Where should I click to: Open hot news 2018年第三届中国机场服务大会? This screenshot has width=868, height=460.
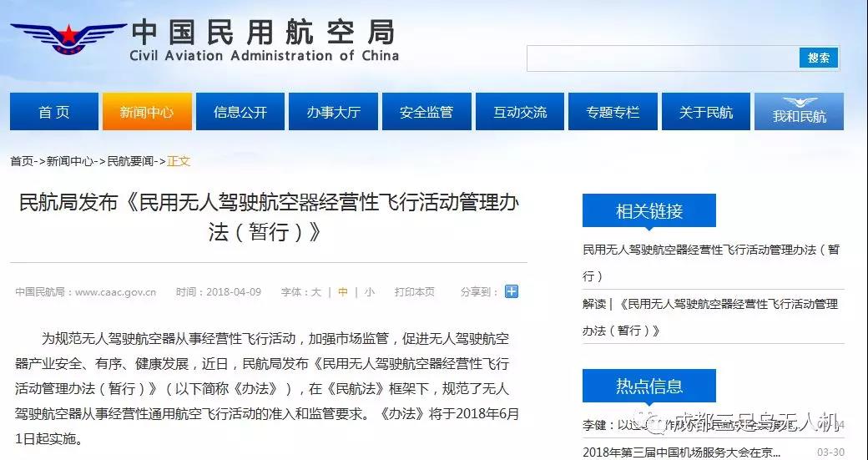(682, 452)
